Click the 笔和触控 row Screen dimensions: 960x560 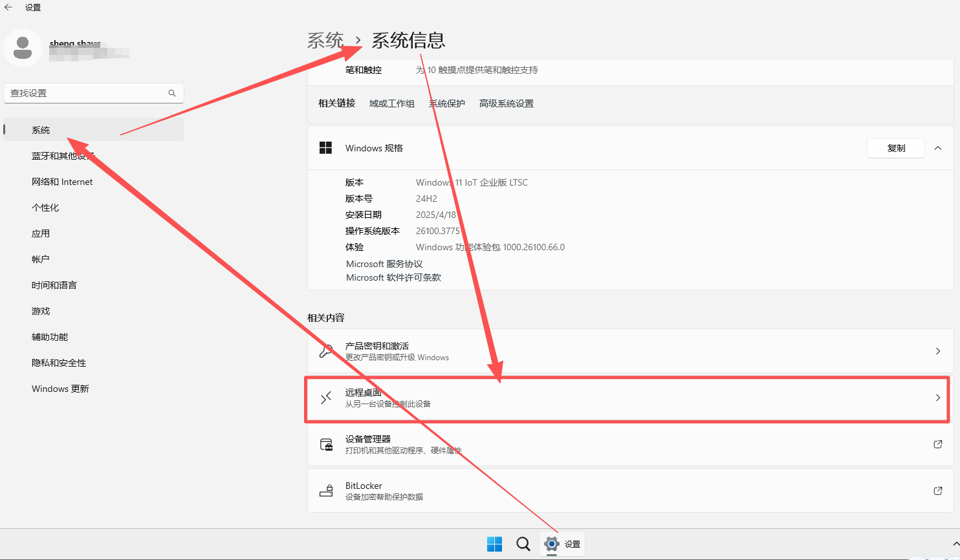(x=630, y=72)
